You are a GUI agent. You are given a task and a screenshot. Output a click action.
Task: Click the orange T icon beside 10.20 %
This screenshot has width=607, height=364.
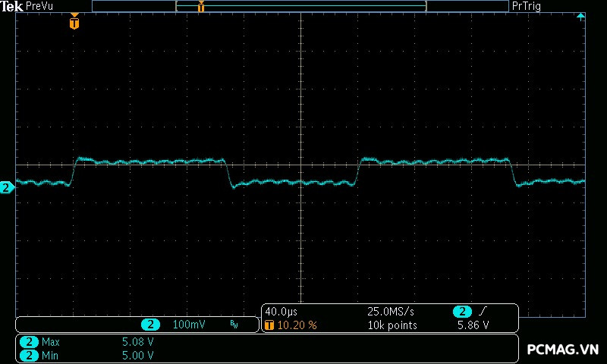coord(269,325)
